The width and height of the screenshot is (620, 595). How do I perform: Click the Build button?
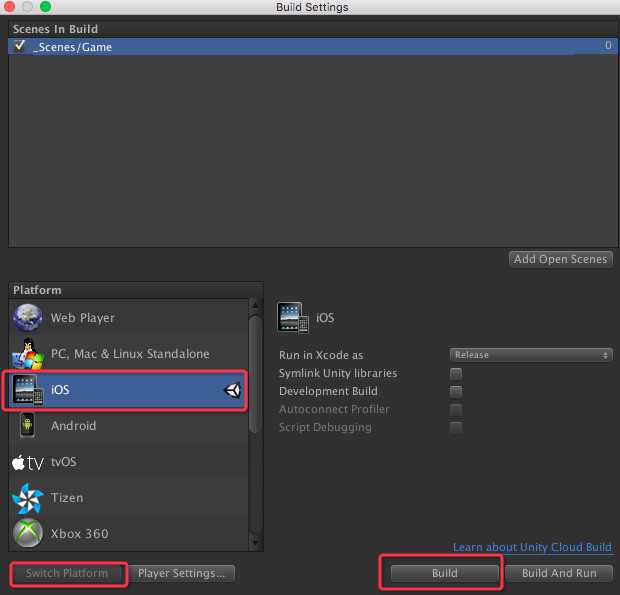[x=444, y=573]
